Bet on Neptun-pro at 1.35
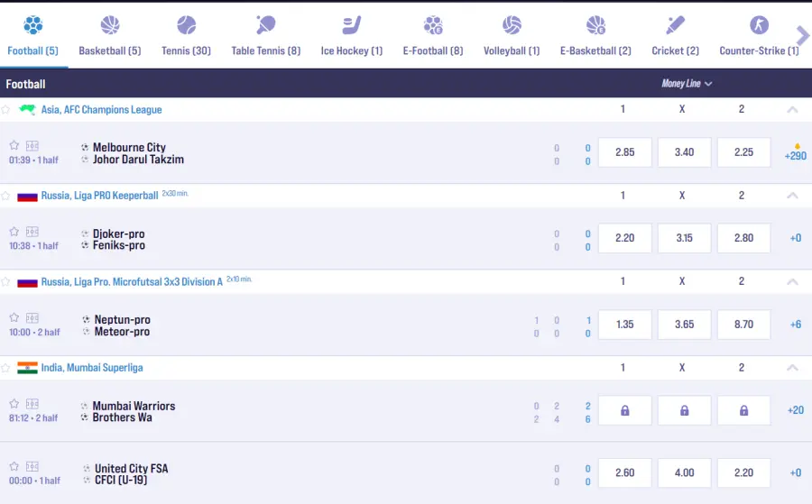The height and width of the screenshot is (504, 812). pyautogui.click(x=625, y=325)
